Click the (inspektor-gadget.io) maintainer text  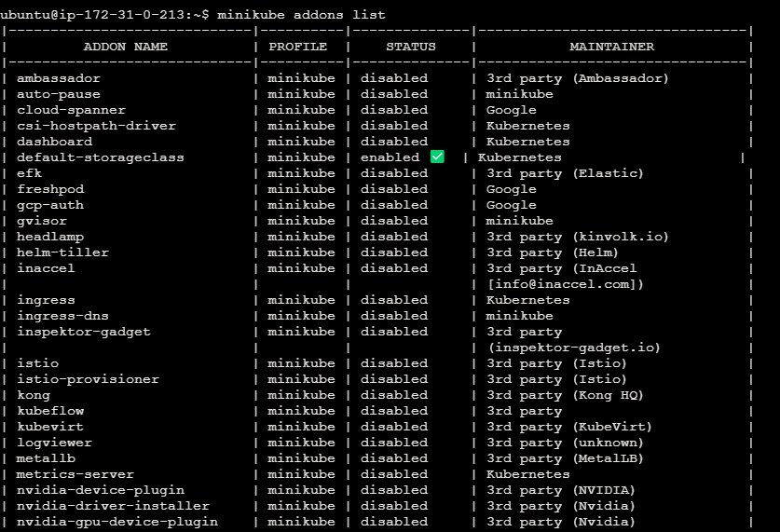[574, 348]
